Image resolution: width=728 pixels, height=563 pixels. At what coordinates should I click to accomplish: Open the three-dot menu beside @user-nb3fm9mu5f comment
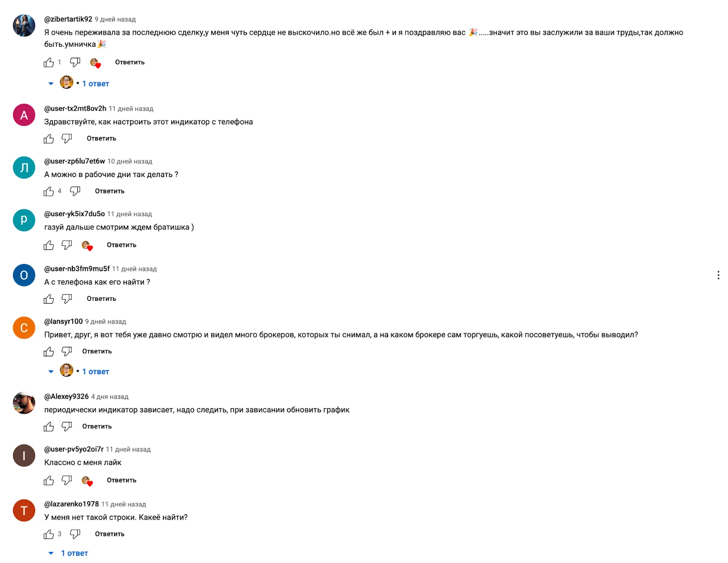(x=718, y=275)
